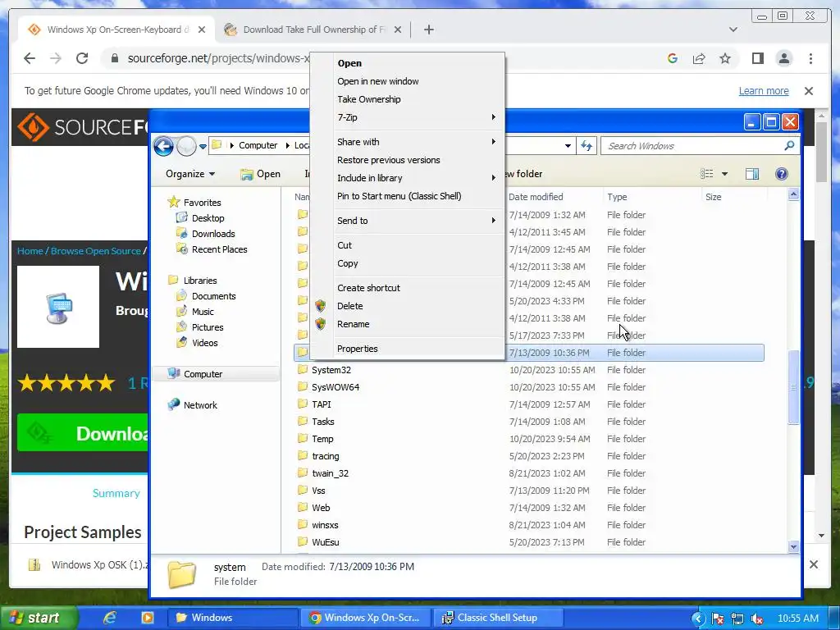Screen dimensions: 840x630
Task: Open Chrome tab search chevron
Action: pyautogui.click(x=733, y=30)
